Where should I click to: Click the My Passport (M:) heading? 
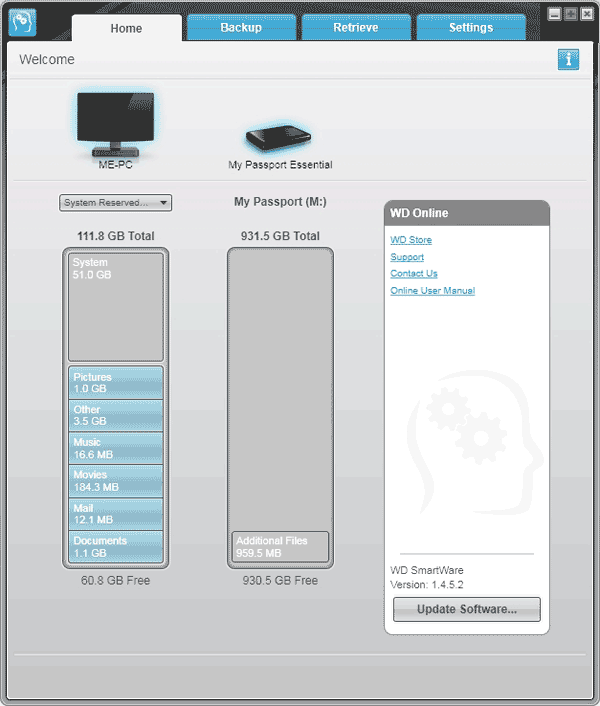coord(280,202)
